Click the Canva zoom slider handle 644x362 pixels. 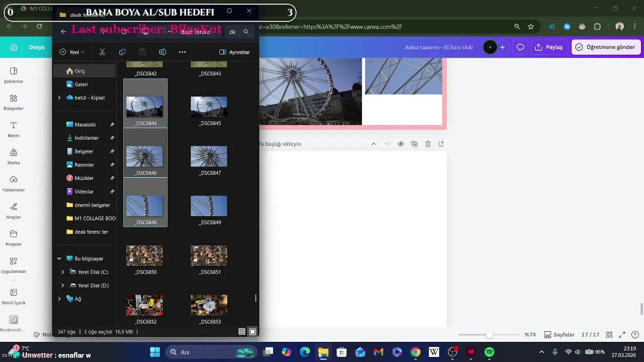click(490, 335)
